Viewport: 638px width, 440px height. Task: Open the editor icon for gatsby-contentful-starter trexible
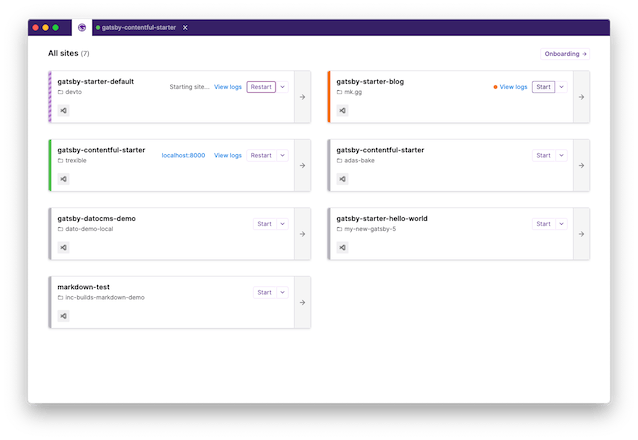pyautogui.click(x=63, y=179)
